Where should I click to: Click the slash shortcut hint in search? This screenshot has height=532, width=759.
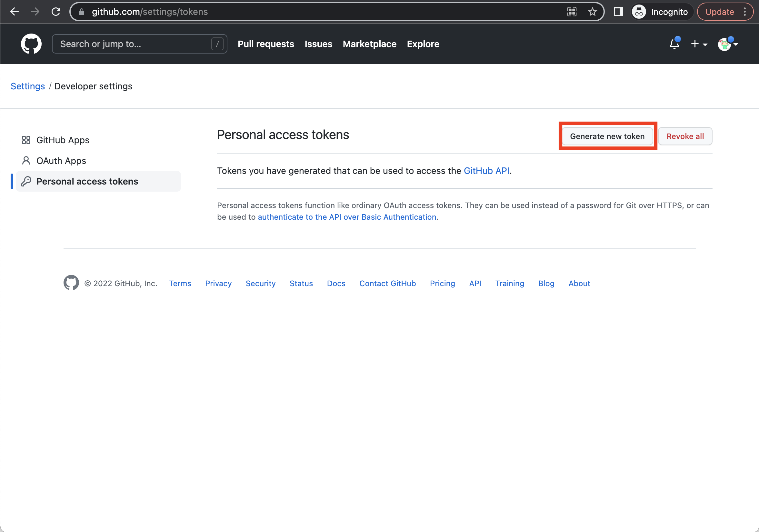click(217, 44)
